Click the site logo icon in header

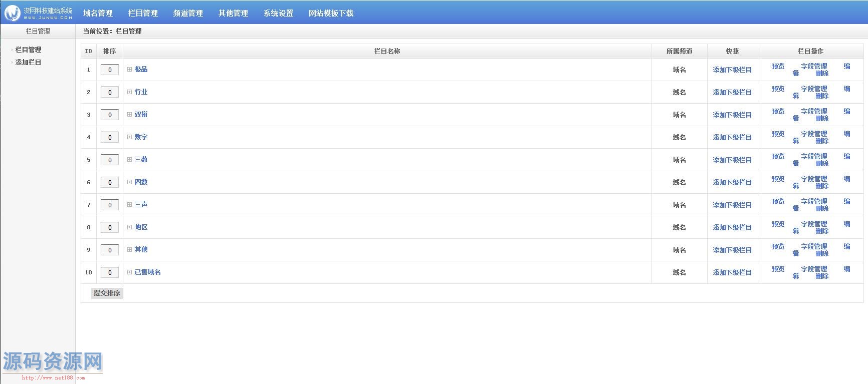tap(13, 13)
